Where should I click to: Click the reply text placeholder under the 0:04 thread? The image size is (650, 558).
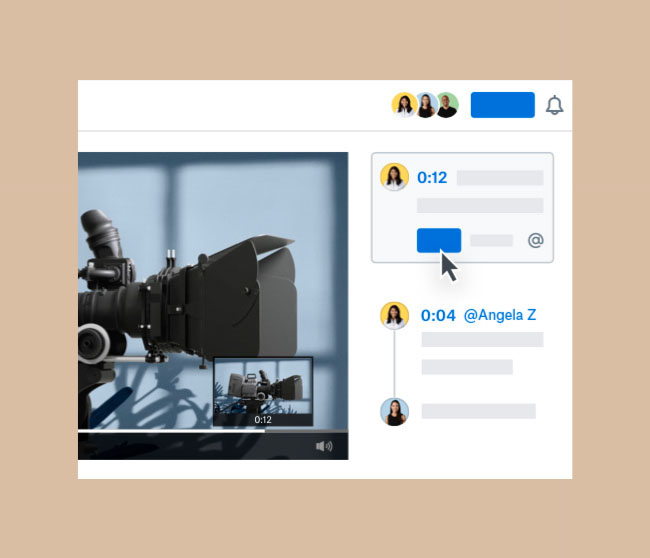click(478, 411)
